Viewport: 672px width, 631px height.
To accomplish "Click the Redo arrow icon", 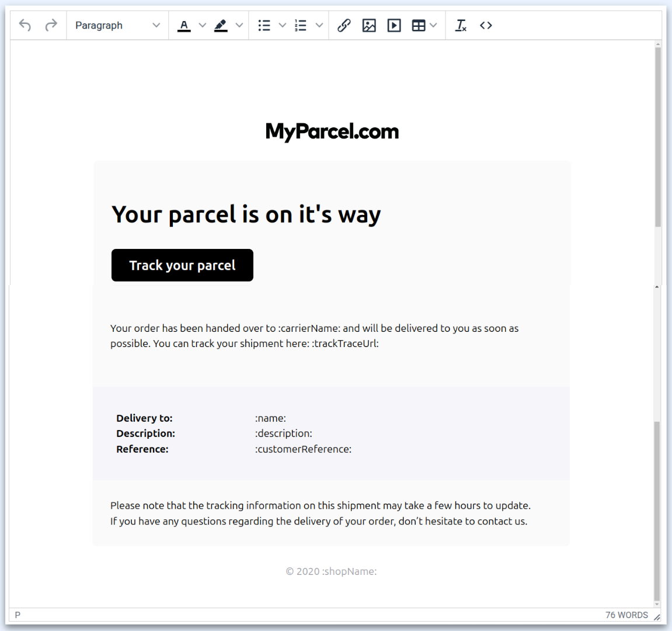I will point(51,25).
